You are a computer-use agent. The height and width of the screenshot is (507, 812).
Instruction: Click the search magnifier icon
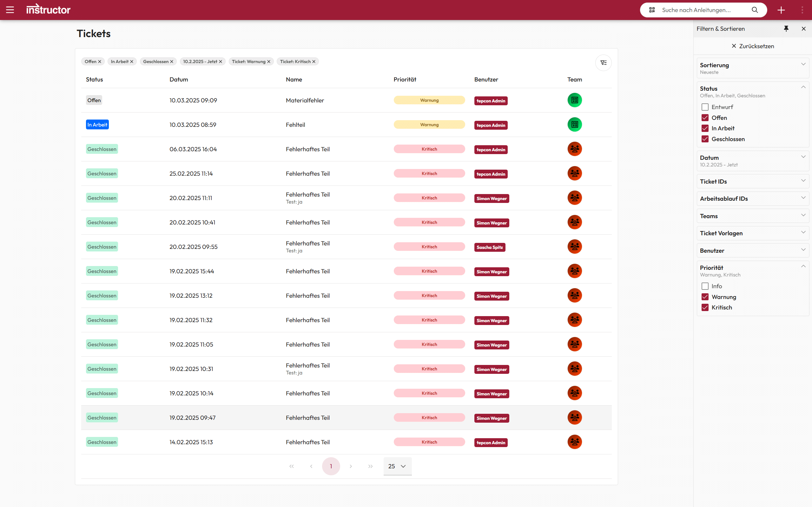click(755, 10)
